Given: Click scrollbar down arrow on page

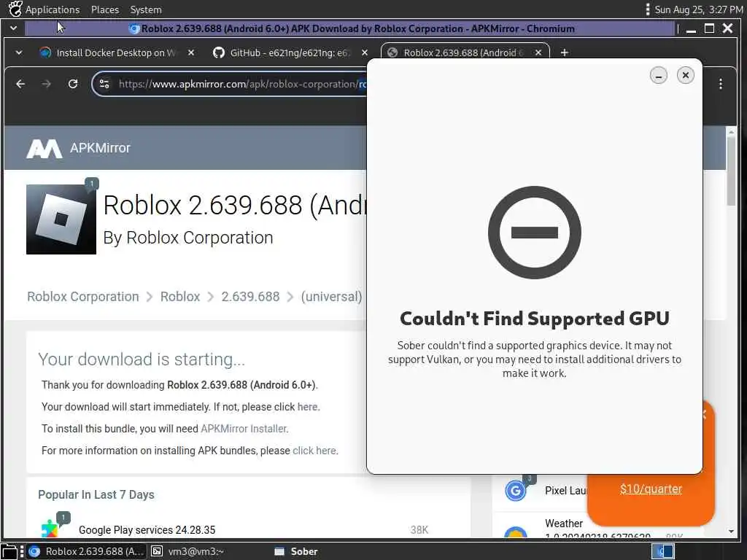Looking at the screenshot, I should pos(731,532).
